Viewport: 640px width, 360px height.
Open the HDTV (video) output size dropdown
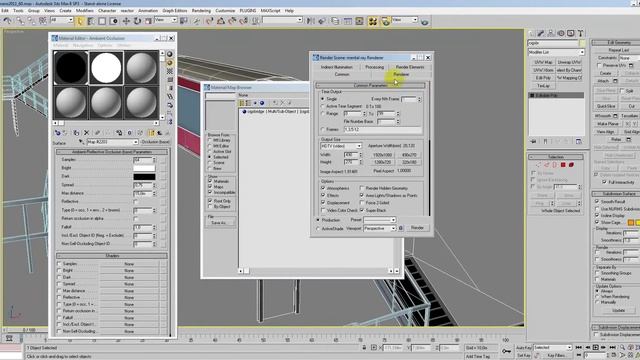[341, 146]
